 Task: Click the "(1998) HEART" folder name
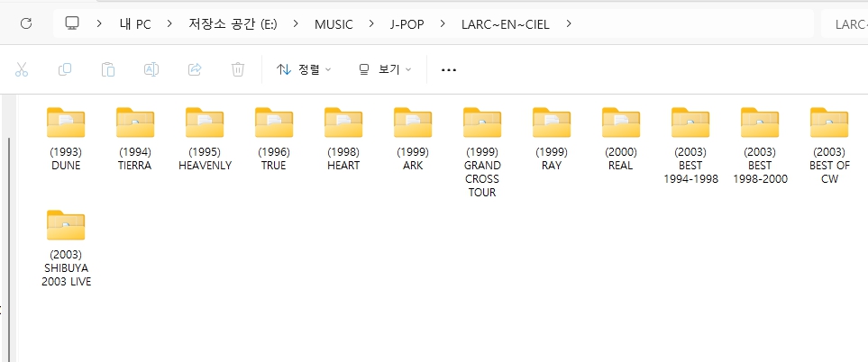(343, 158)
